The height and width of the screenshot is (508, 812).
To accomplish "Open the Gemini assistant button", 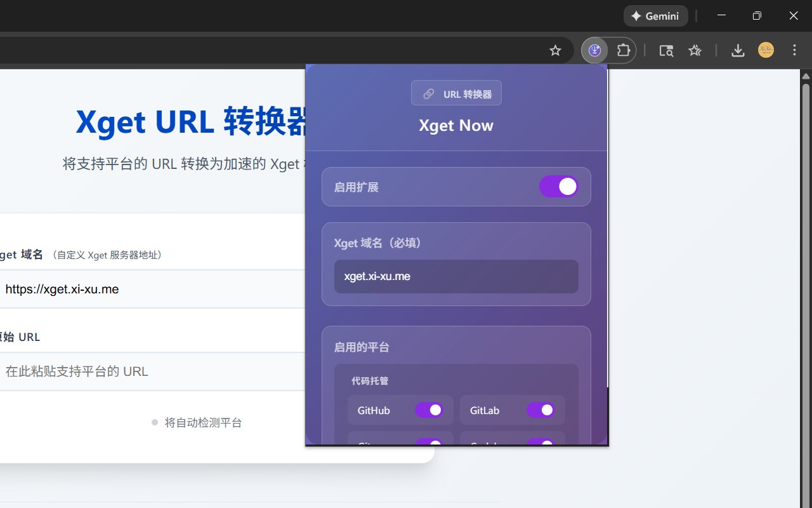I will 655,17.
